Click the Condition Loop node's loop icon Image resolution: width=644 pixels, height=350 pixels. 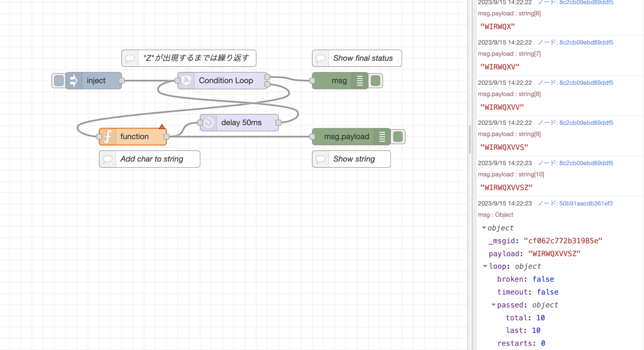(186, 80)
